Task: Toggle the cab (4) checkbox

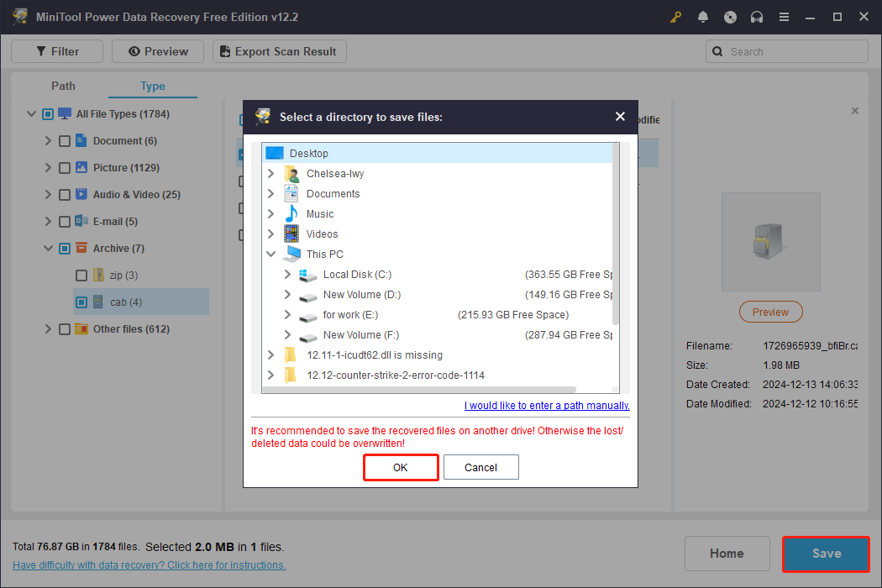Action: tap(81, 302)
